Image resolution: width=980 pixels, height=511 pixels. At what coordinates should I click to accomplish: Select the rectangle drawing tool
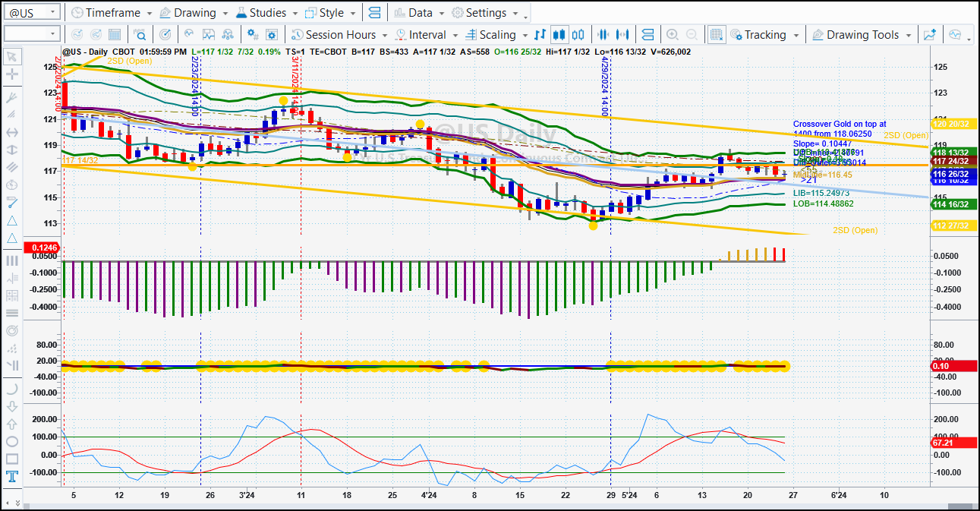pyautogui.click(x=11, y=459)
